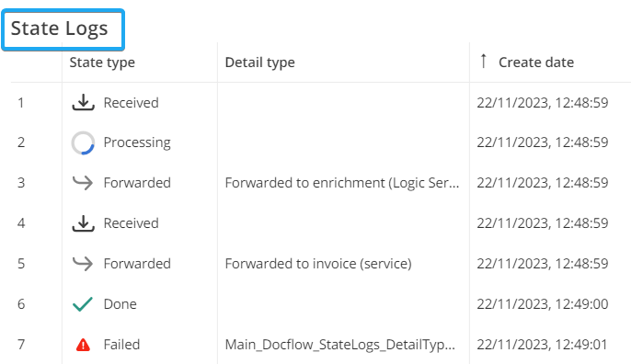Open 'Forwarded to enrichment (Logic Ser...' detail cell
The height and width of the screenshot is (364, 631).
click(x=342, y=183)
